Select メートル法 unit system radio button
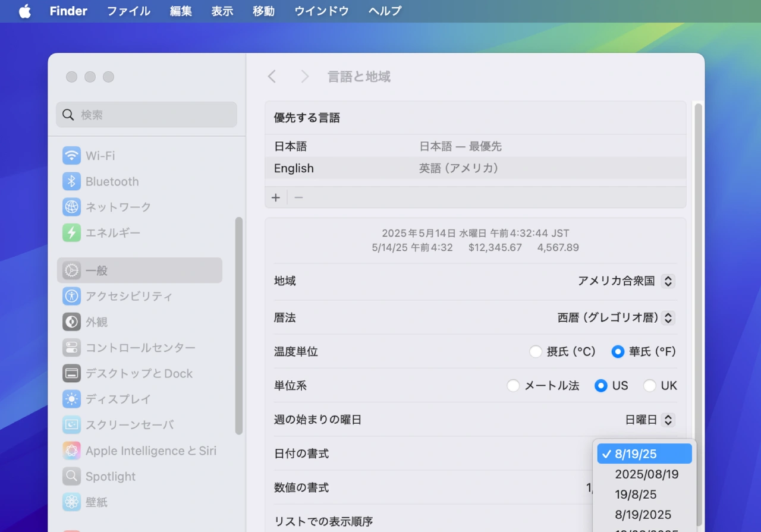The image size is (761, 532). tap(513, 386)
